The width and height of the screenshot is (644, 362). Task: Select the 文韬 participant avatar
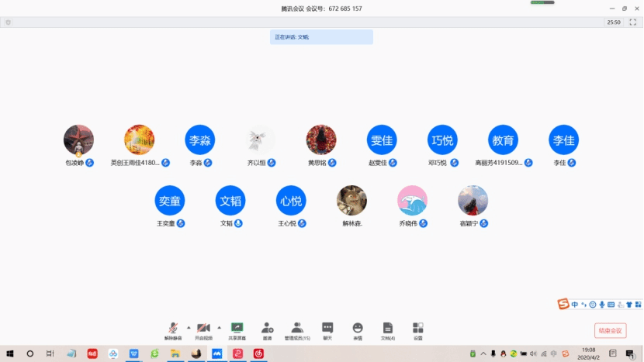(x=230, y=201)
